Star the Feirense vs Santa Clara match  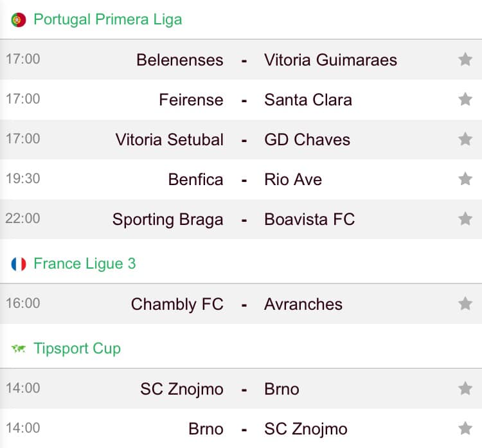[465, 99]
